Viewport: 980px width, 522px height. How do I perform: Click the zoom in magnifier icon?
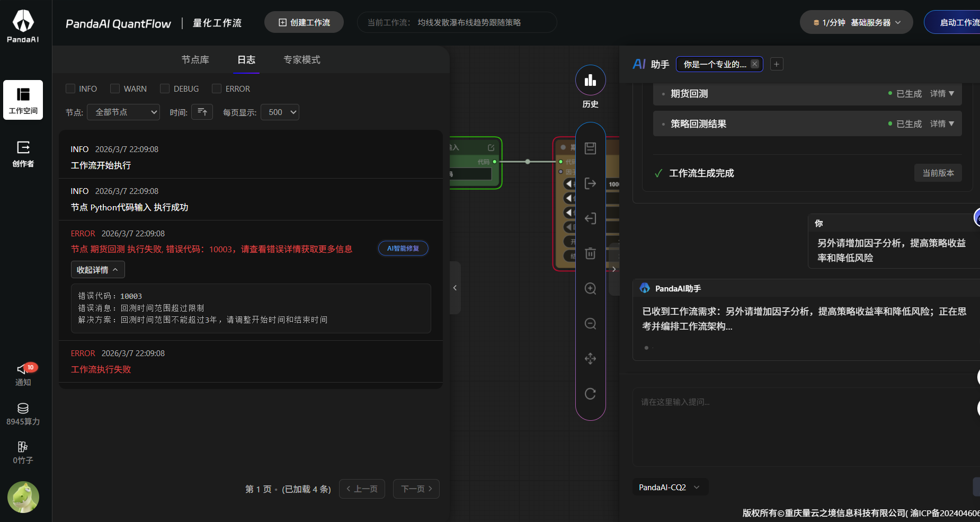coord(590,288)
